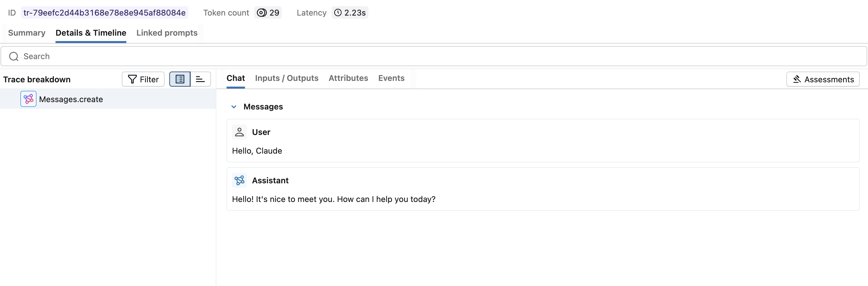Viewport: 868px width, 286px height.
Task: Open the Linked prompts tab
Action: (167, 33)
